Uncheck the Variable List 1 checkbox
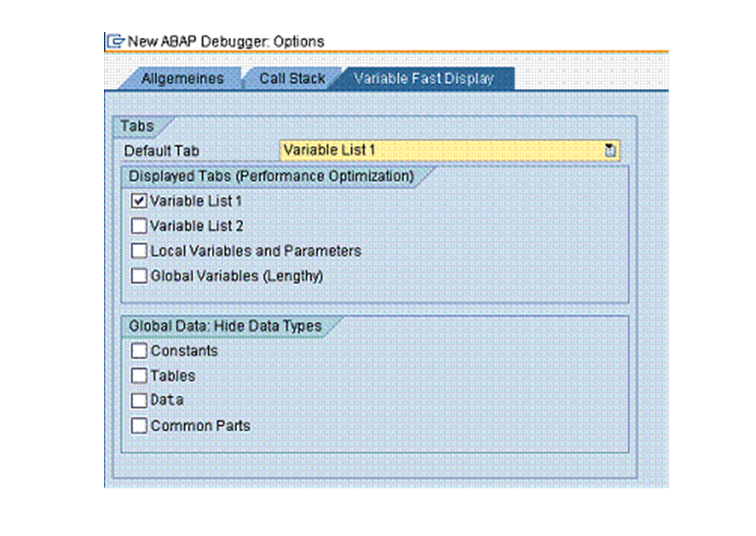 point(139,201)
